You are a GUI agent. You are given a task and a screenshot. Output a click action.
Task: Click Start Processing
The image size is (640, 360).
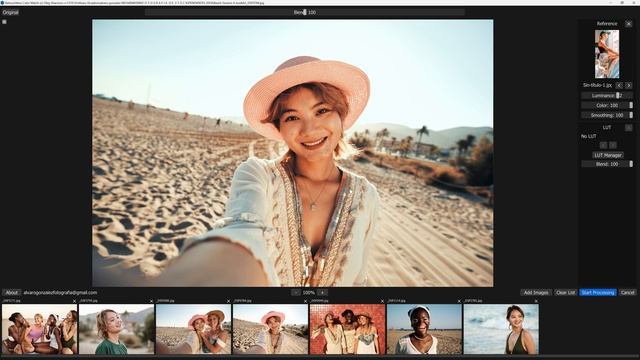[598, 293]
